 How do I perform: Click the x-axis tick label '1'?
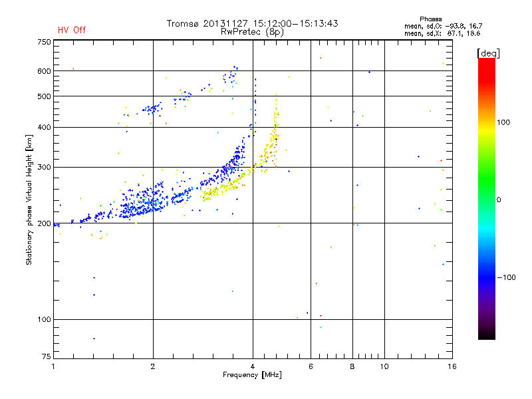53,366
